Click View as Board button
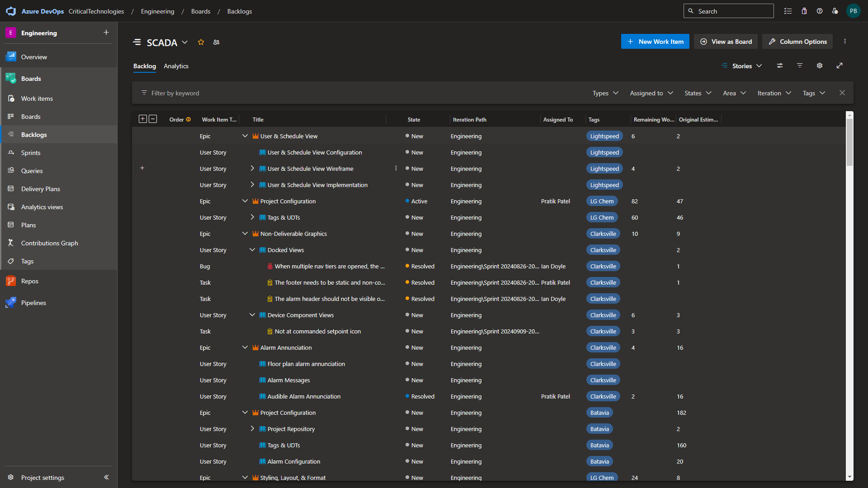 point(726,42)
